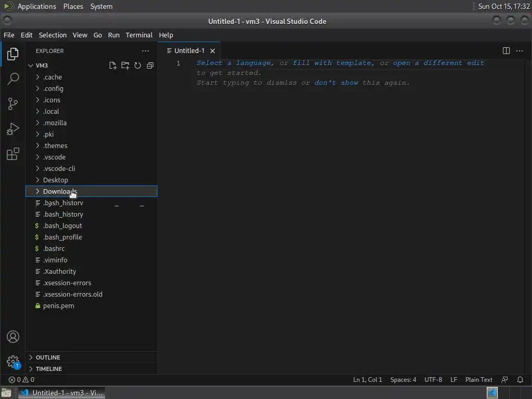The width and height of the screenshot is (532, 399).
Task: Open the Edit menu
Action: [26, 35]
